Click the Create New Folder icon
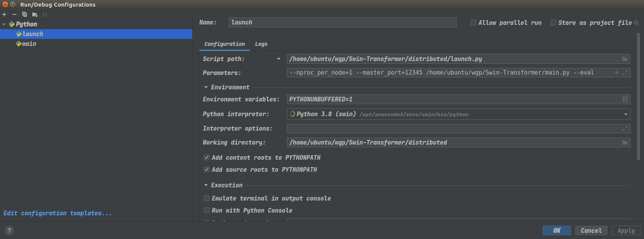Viewport: 644px width, 239px height. 35,14
